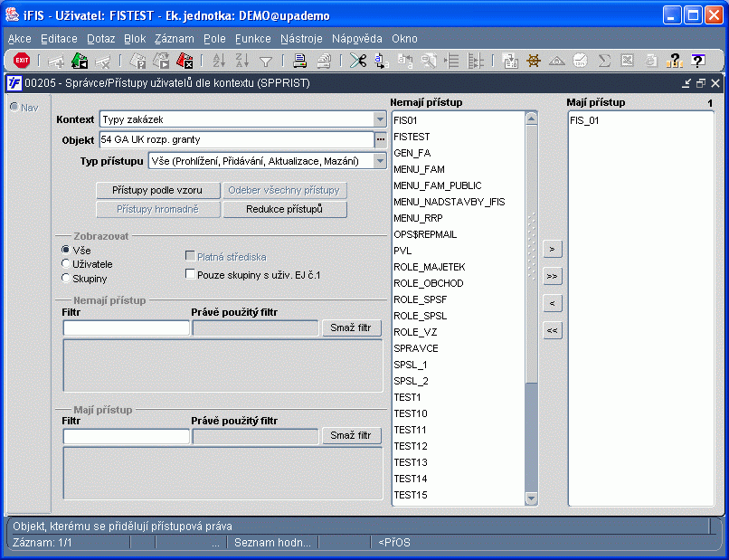The width and height of the screenshot is (729, 560).
Task: Click the scroll-down arrow of Nemají přístup list
Action: click(531, 498)
